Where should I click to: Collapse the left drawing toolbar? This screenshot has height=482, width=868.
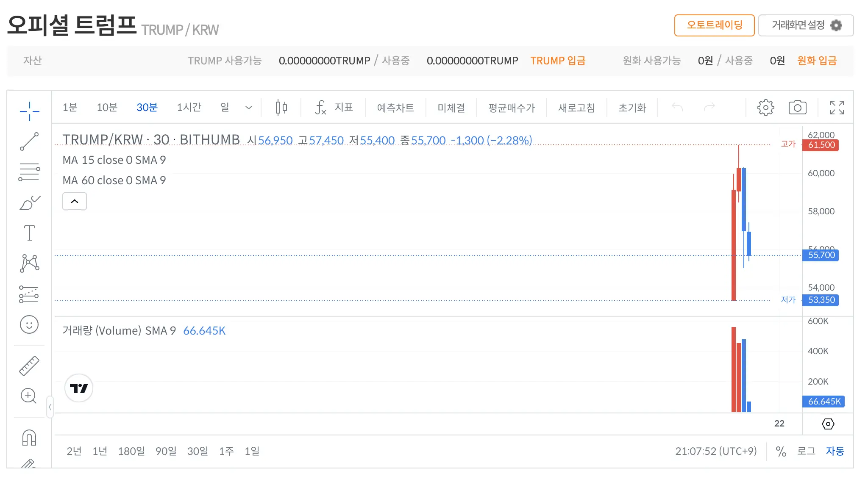[x=50, y=407]
